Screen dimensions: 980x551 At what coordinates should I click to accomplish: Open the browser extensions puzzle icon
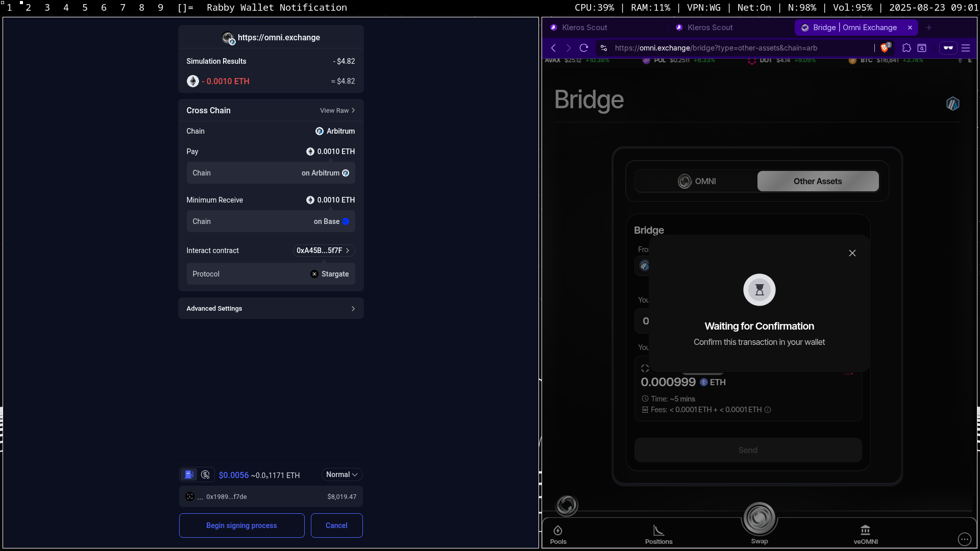[x=906, y=48]
